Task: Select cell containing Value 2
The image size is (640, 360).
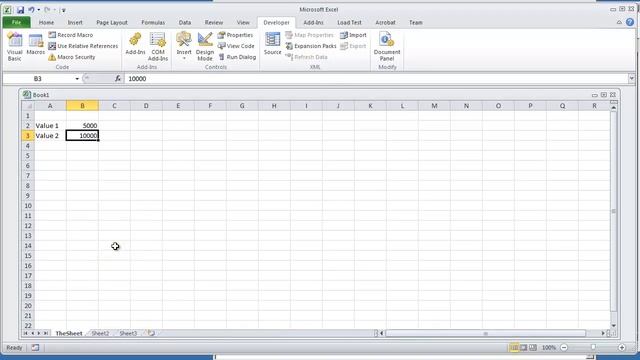Action: pyautogui.click(x=50, y=136)
